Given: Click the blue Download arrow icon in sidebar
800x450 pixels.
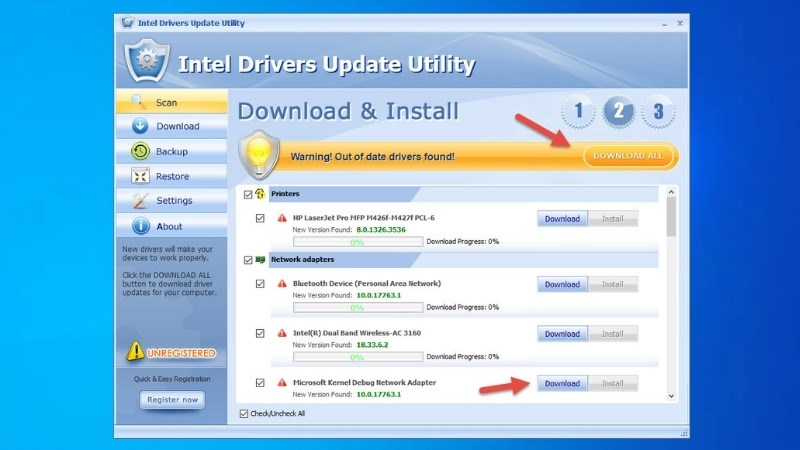Looking at the screenshot, I should click(x=140, y=126).
